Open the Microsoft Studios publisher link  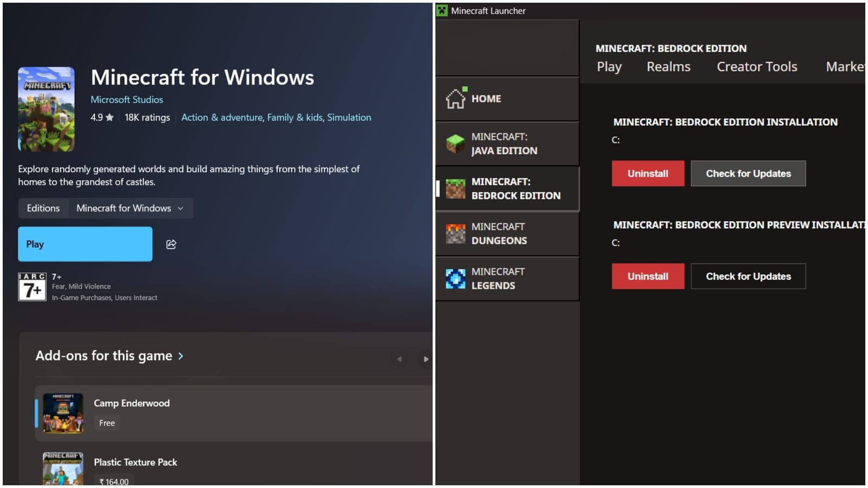pyautogui.click(x=126, y=100)
